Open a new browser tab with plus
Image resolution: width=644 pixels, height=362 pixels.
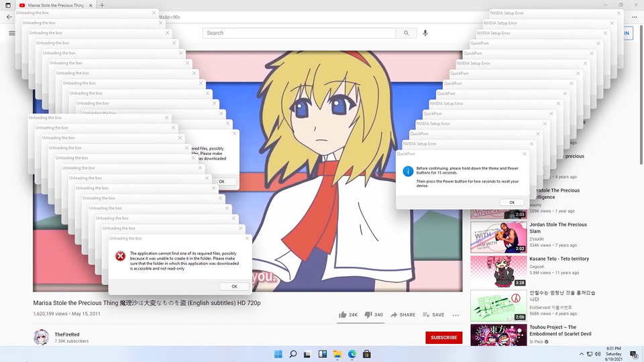(x=102, y=5)
